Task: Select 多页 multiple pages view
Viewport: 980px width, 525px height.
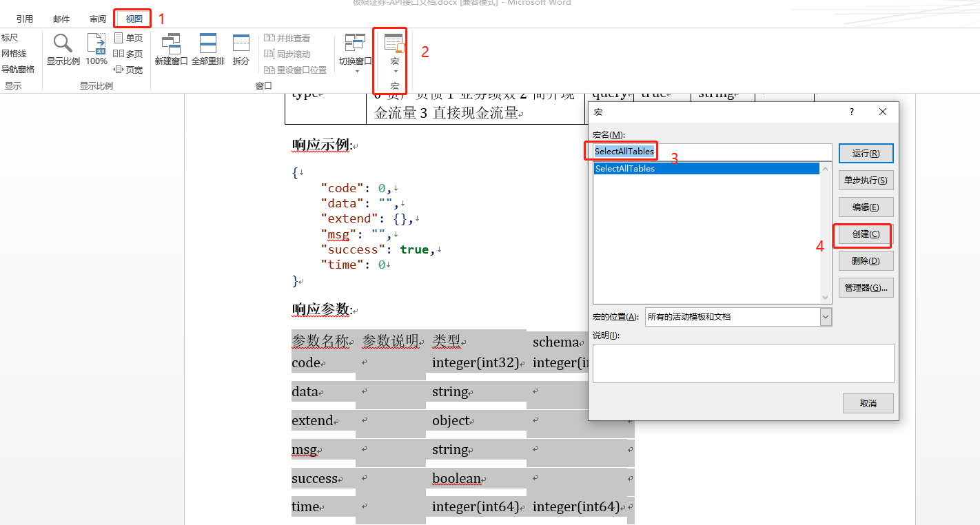Action: click(130, 53)
